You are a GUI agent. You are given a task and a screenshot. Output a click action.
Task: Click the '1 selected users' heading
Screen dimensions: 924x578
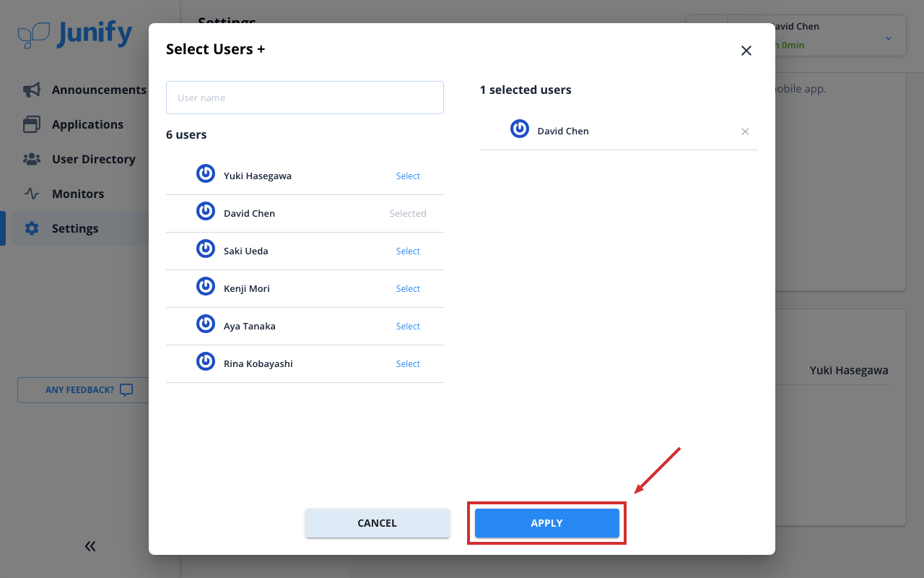[x=526, y=90]
